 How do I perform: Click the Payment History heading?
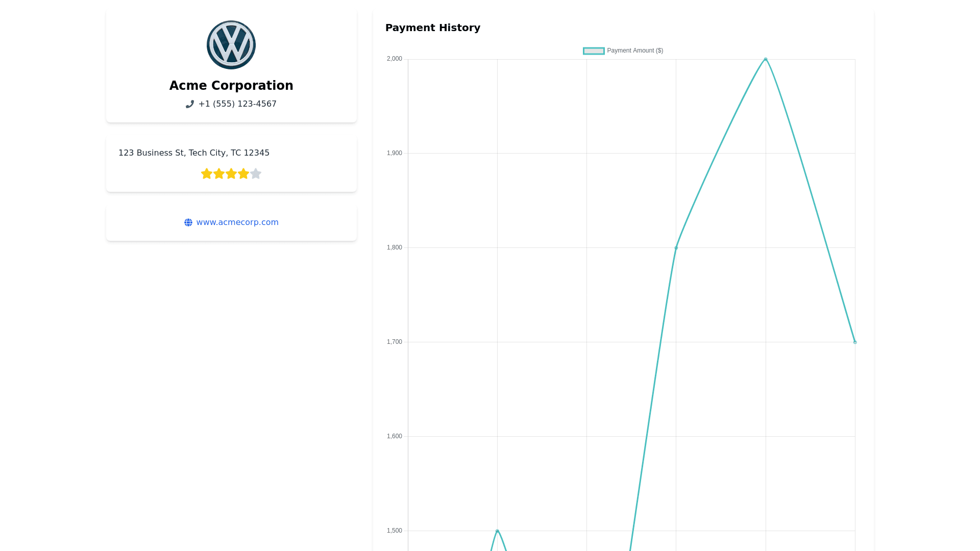pos(433,28)
